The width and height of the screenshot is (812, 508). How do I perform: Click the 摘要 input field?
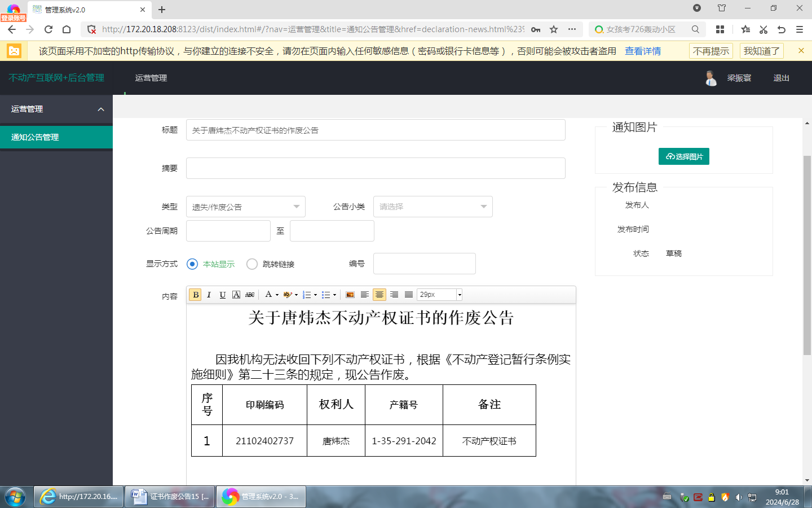pyautogui.click(x=376, y=168)
